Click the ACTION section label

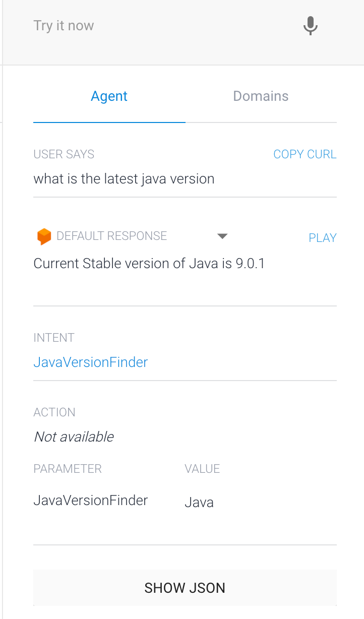(54, 412)
